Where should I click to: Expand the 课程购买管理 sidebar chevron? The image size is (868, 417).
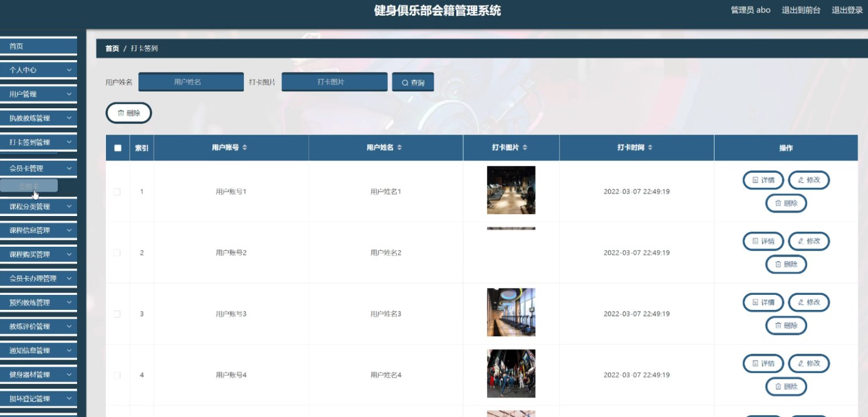(69, 254)
